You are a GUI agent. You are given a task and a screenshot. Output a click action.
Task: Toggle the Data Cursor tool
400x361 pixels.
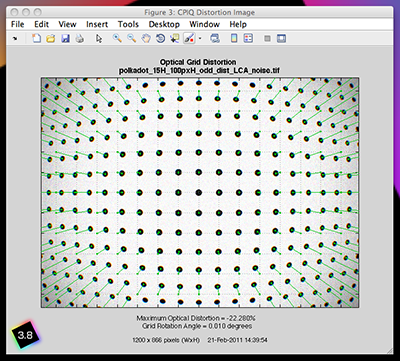[x=174, y=38]
